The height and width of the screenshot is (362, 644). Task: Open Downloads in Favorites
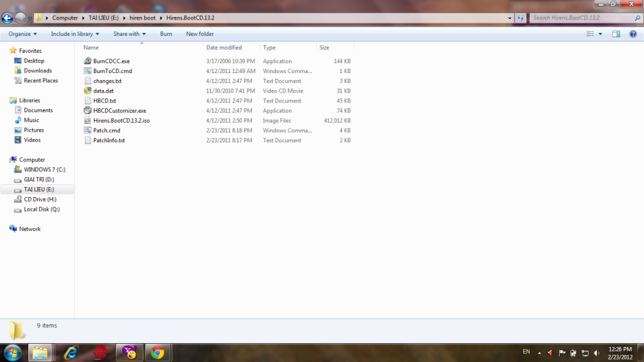click(x=38, y=71)
